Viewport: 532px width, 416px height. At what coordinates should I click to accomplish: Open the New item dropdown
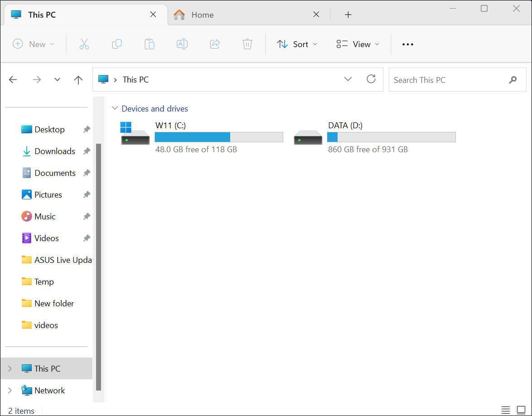(34, 44)
